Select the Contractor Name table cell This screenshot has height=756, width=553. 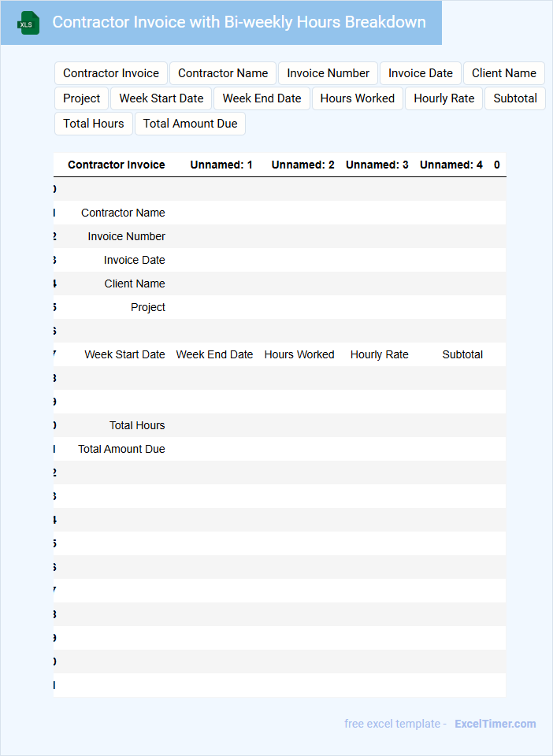point(123,213)
